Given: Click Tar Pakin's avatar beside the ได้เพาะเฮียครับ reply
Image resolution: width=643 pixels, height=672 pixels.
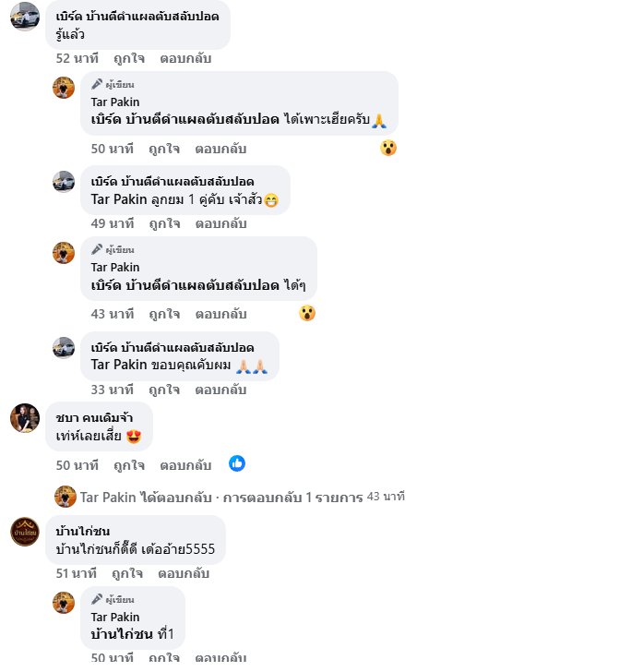Looking at the screenshot, I should [x=64, y=88].
